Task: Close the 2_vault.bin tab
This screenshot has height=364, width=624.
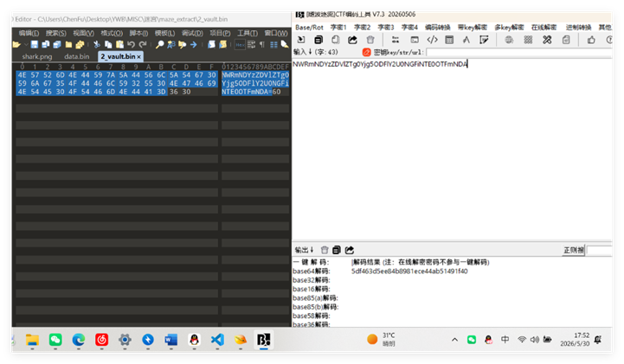Action: (138, 57)
